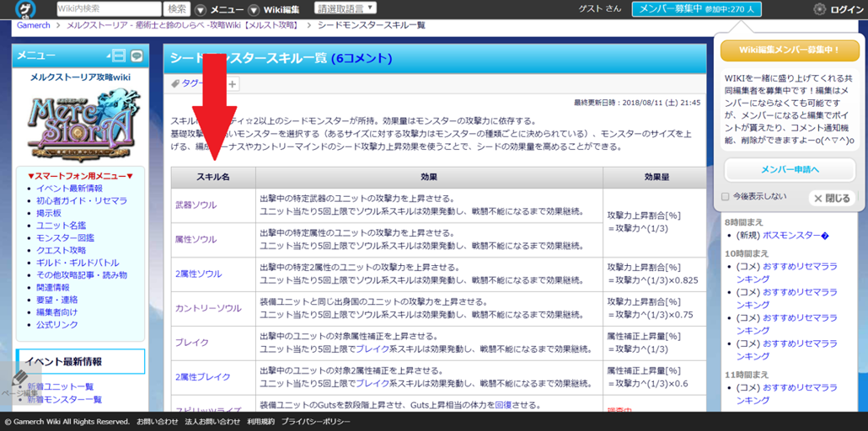The height and width of the screenshot is (431, 868).
Task: Open the 利用規約 footer link
Action: (x=260, y=422)
